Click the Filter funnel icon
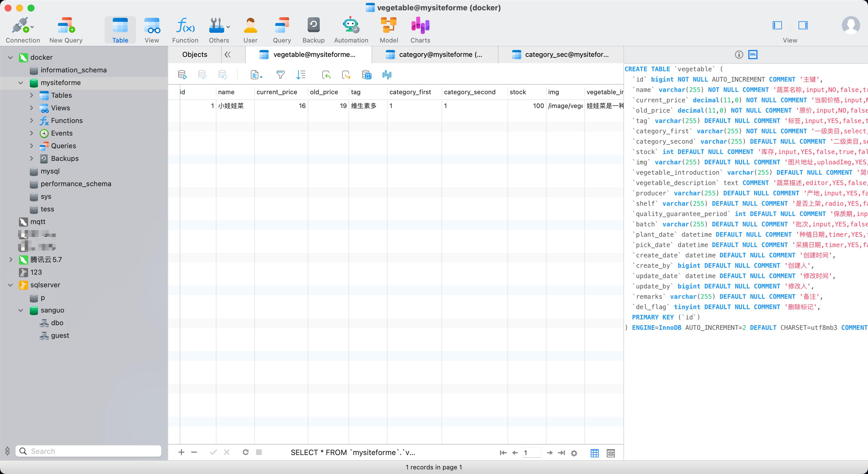This screenshot has width=868, height=474. [280, 74]
